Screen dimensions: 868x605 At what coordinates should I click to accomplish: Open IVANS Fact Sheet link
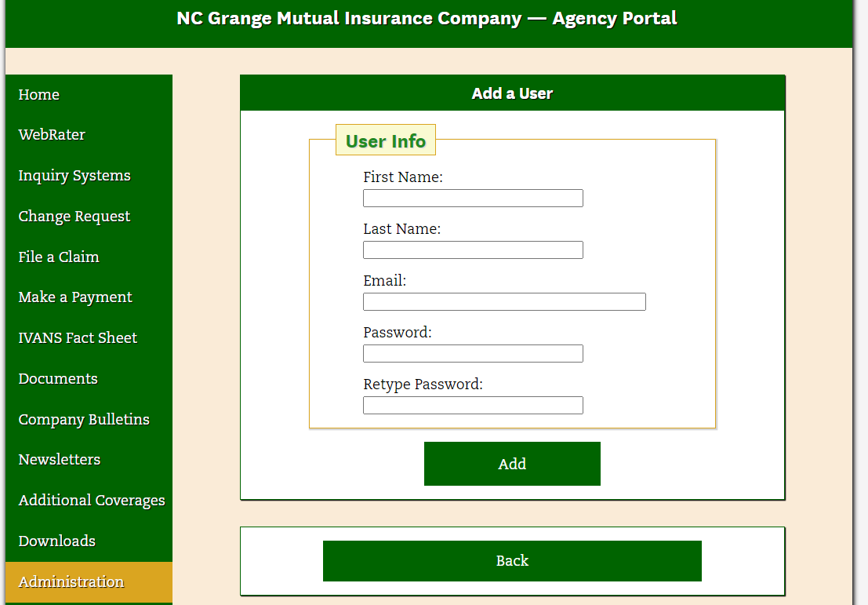(x=78, y=338)
